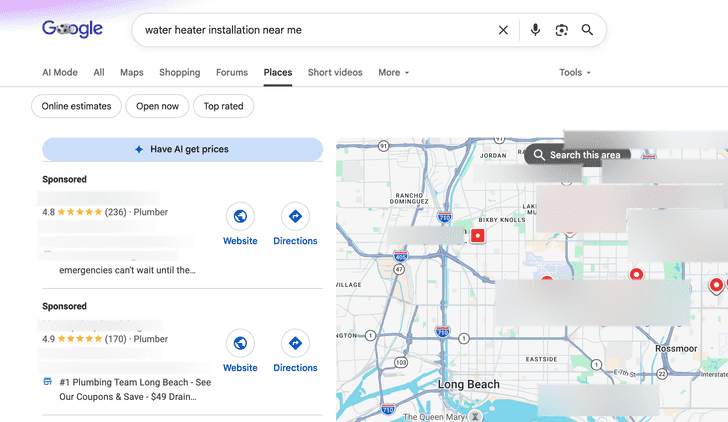728x422 pixels.
Task: Open search by image camera icon
Action: pyautogui.click(x=561, y=30)
